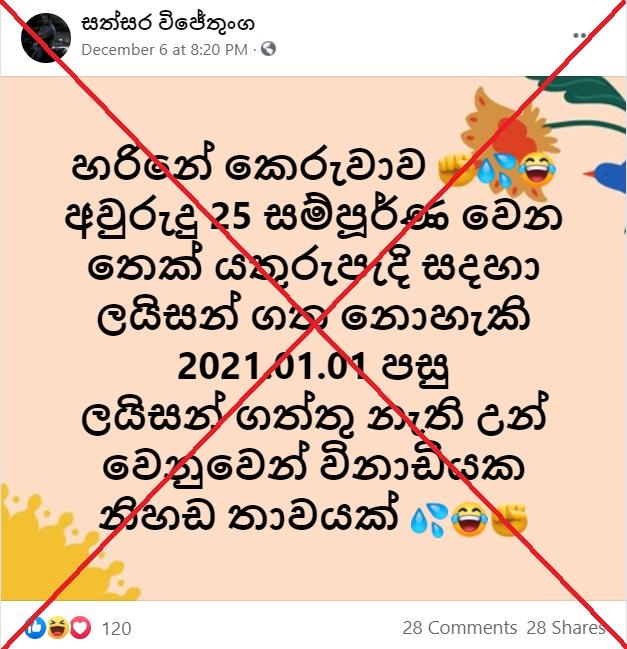Image resolution: width=627 pixels, height=649 pixels.
Task: Open the timestamp December 6 at 8:20 PM
Action: click(164, 50)
